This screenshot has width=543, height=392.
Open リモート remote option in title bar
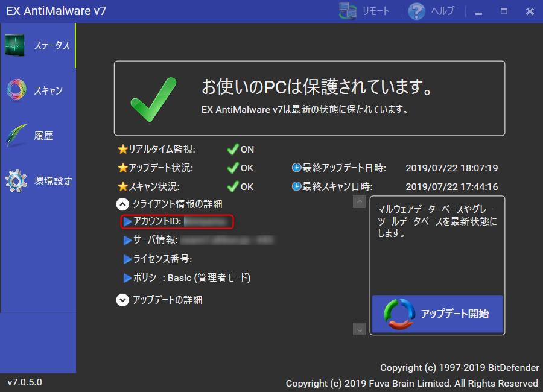pos(376,11)
